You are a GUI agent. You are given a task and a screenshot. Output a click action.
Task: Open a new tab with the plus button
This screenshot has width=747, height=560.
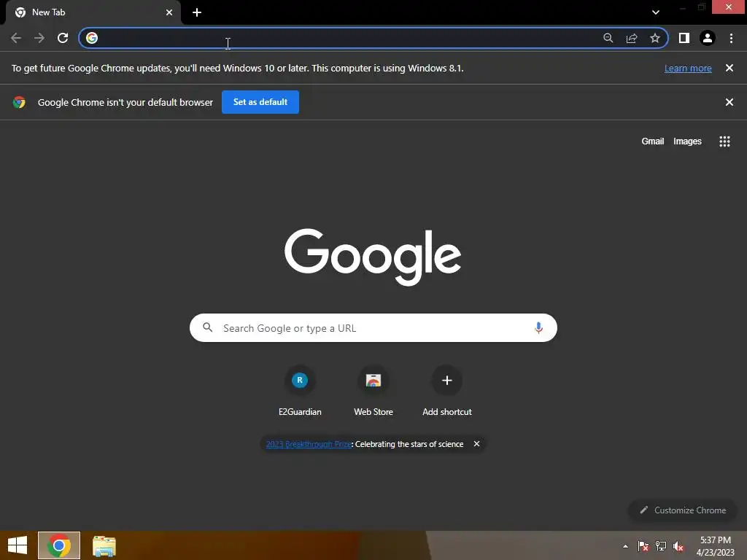pos(197,12)
